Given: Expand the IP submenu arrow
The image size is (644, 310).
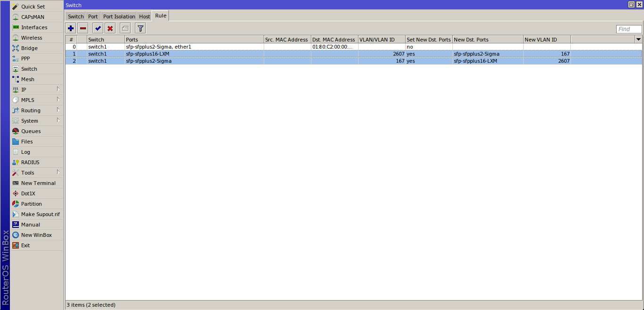Looking at the screenshot, I should pyautogui.click(x=59, y=89).
